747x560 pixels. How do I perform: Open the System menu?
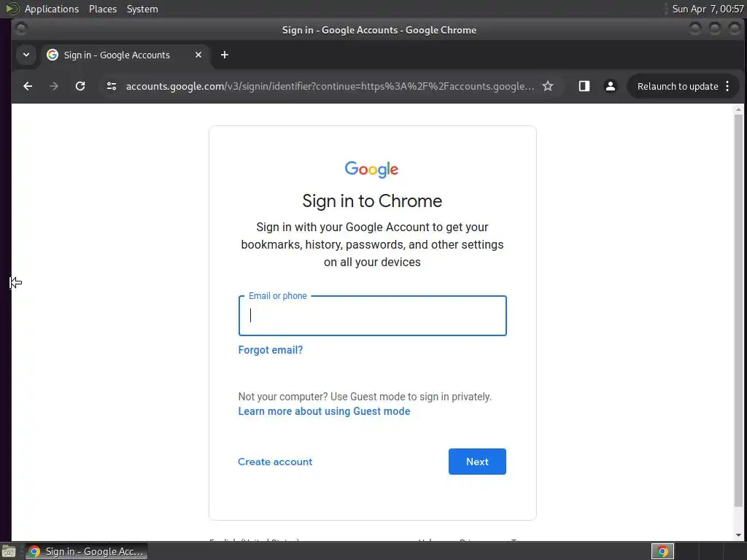[x=142, y=9]
